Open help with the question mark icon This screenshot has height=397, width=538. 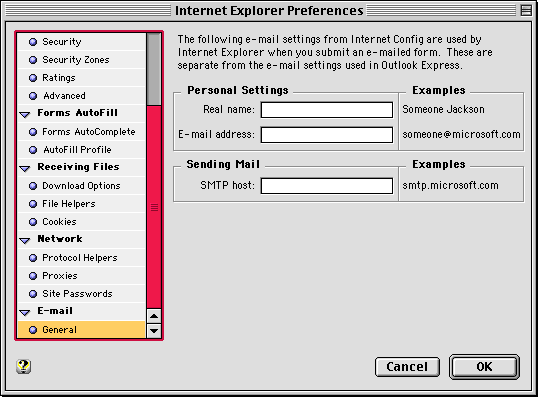pos(23,366)
